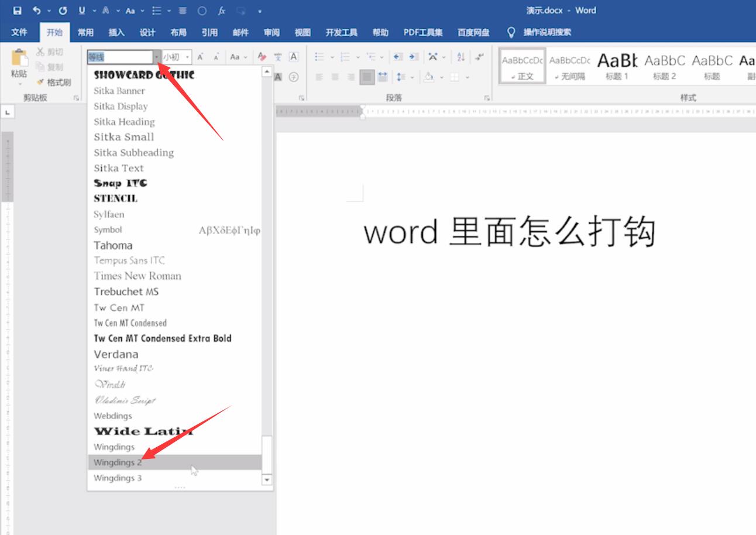Show or hide paragraph marks
756x535 pixels.
480,57
